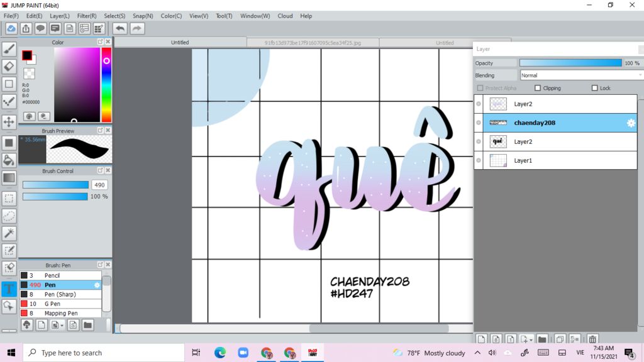
Task: Choose the Move tool with four arrows
Action: [x=9, y=121]
